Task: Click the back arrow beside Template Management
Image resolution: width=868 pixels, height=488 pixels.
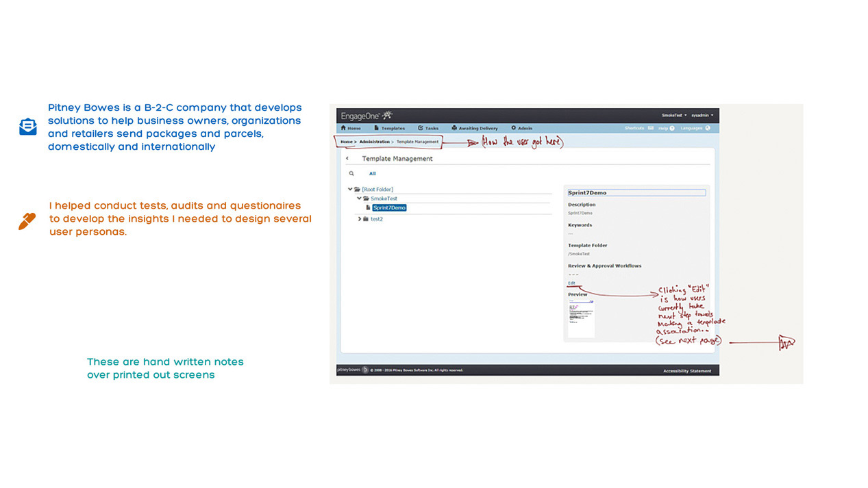Action: (x=347, y=159)
